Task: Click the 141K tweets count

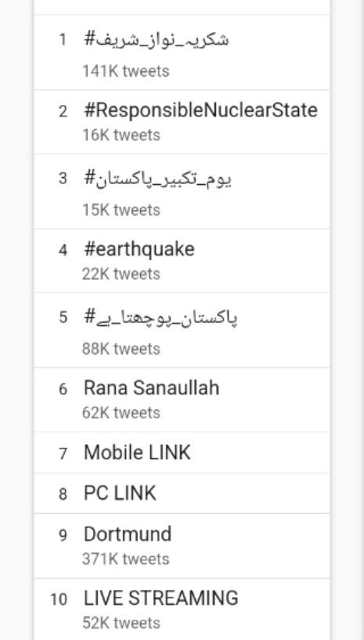Action: tap(126, 71)
